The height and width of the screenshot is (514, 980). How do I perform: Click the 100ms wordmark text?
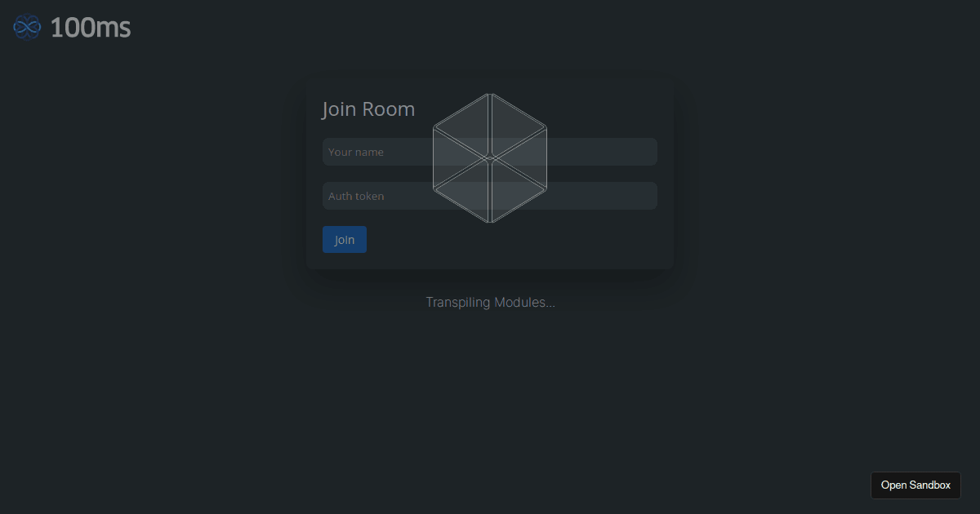[90, 27]
